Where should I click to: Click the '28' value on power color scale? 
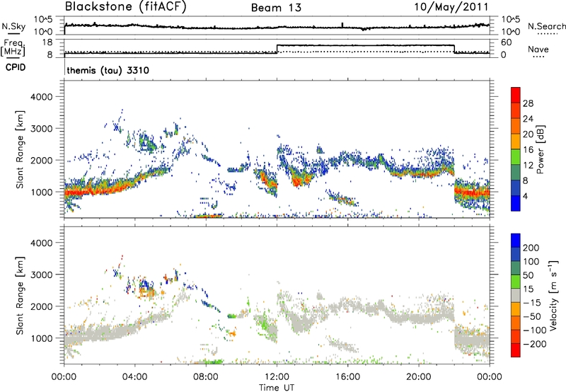(x=528, y=103)
